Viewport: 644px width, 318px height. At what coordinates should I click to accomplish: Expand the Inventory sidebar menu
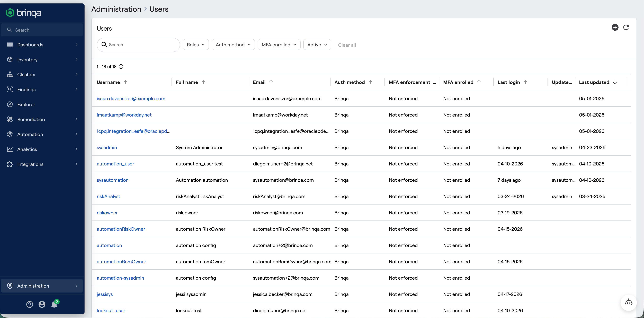click(x=42, y=59)
